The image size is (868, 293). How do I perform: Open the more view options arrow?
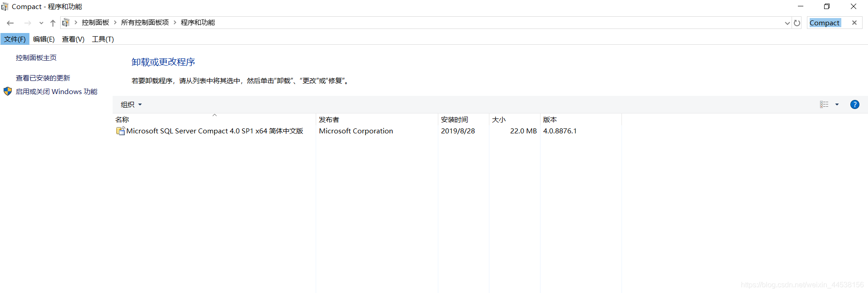[837, 104]
